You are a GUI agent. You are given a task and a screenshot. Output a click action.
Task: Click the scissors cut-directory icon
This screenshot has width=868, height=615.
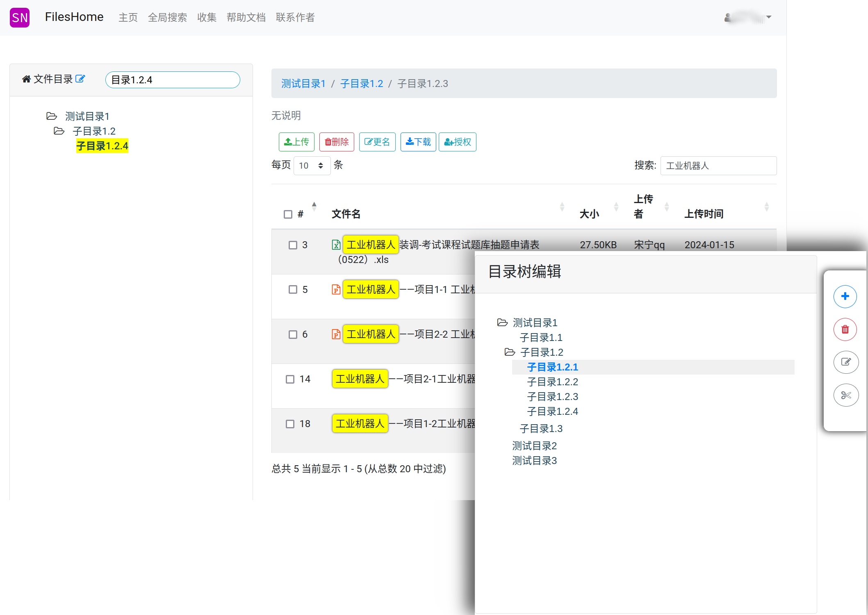point(845,395)
